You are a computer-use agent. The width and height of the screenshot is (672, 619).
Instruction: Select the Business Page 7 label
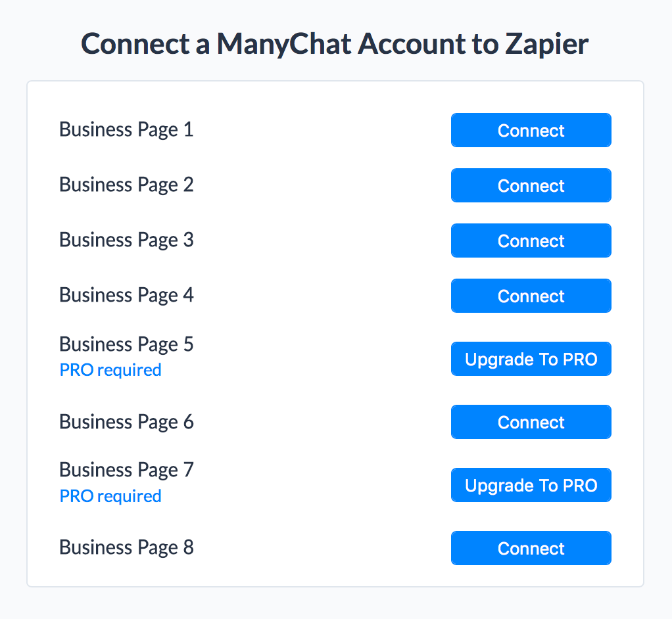click(x=126, y=470)
